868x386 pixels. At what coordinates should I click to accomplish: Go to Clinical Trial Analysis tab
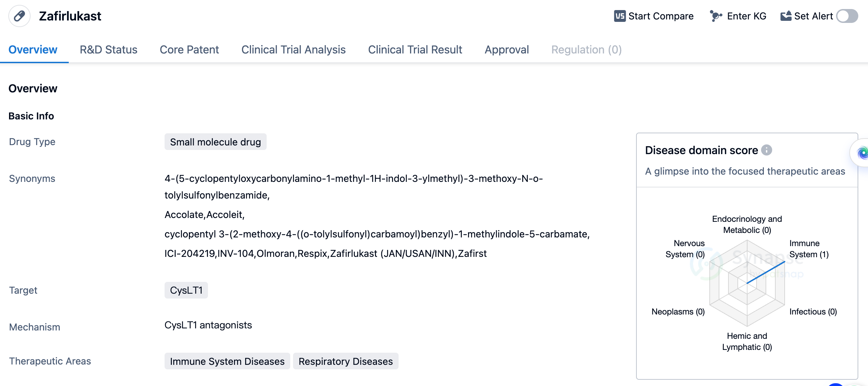pos(293,50)
